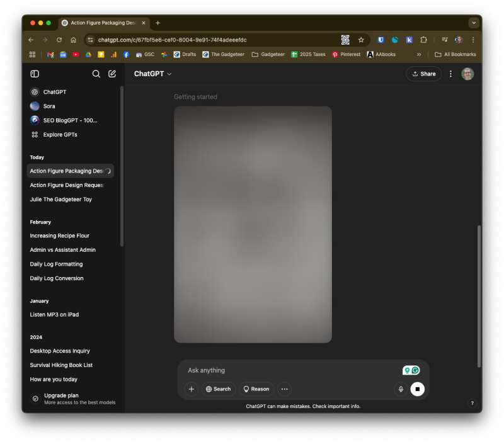Open the Julie The Gadgeteer Toy chat
Image resolution: width=504 pixels, height=442 pixels.
click(60, 199)
